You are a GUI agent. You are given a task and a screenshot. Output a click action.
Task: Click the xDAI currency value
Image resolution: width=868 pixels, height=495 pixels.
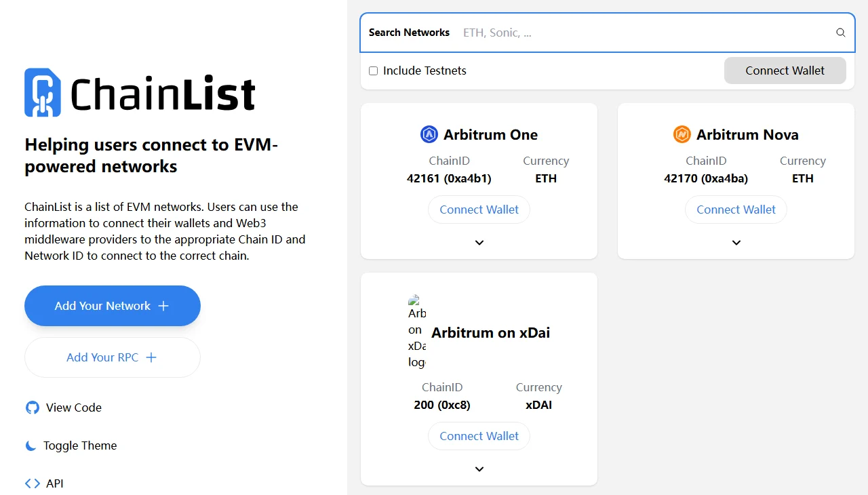[539, 405]
